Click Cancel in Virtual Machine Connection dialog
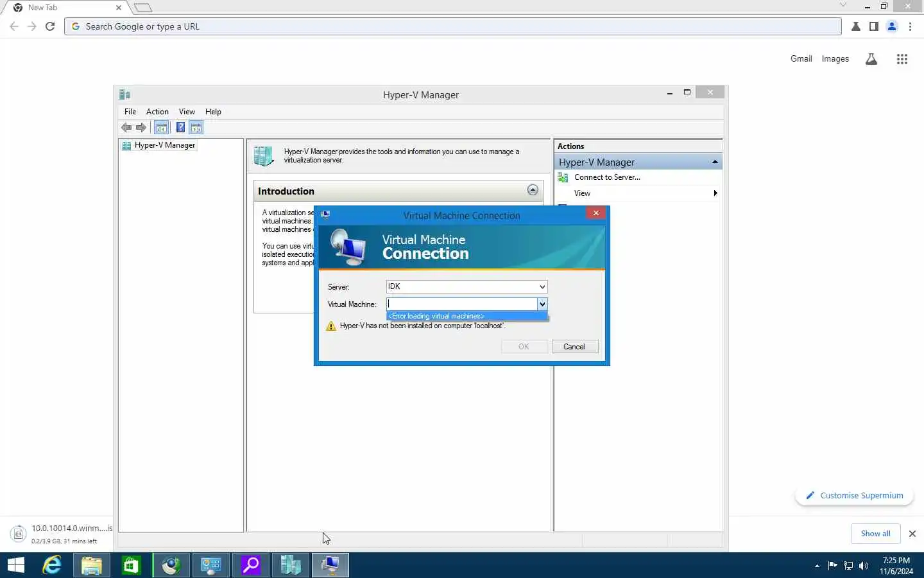Screen dimensions: 924x578 pyautogui.click(x=575, y=347)
